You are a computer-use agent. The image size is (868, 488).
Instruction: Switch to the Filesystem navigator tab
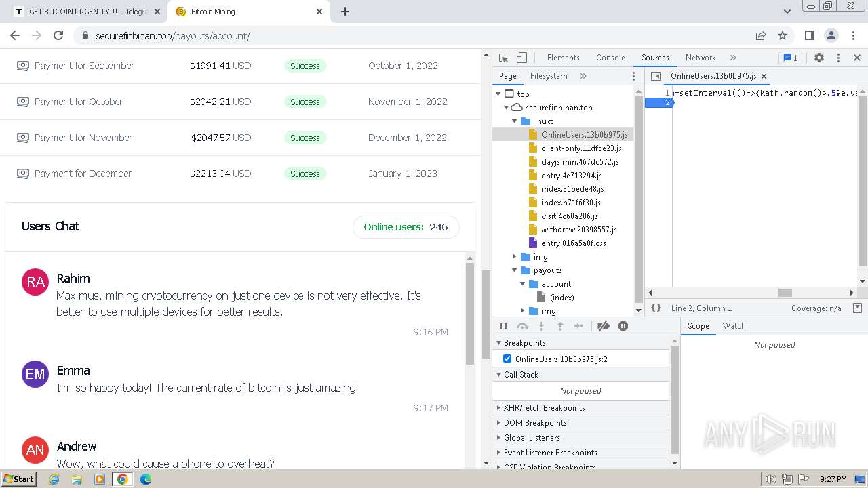click(x=549, y=76)
